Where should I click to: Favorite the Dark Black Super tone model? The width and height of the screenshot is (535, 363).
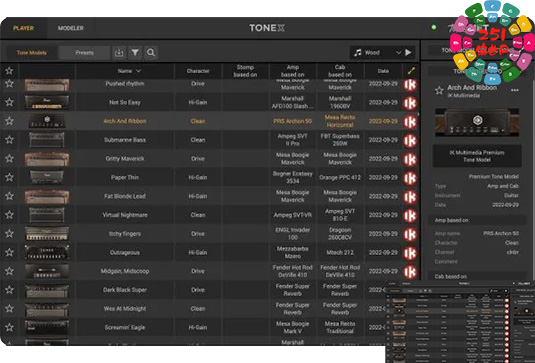9,290
